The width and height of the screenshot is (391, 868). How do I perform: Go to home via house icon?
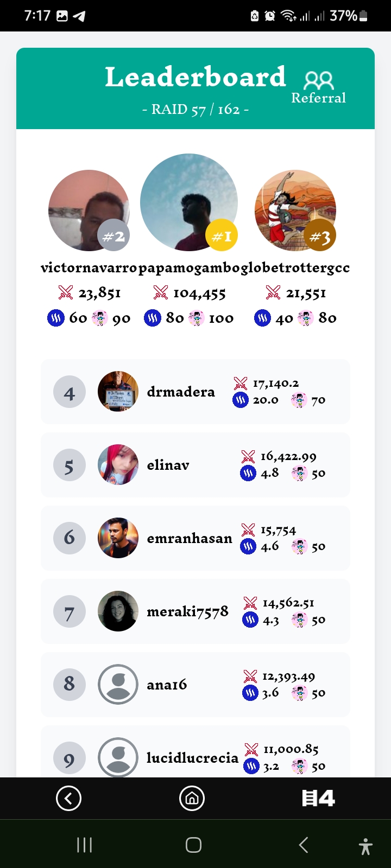tap(192, 798)
